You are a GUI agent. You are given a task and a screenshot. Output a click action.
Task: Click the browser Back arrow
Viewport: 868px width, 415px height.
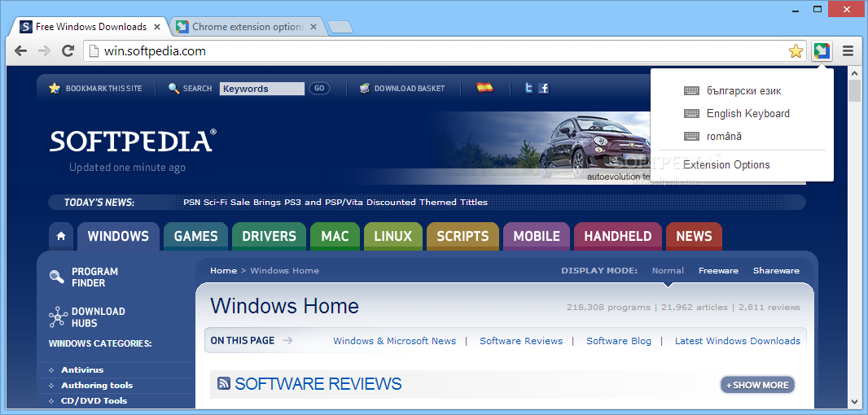(x=20, y=51)
